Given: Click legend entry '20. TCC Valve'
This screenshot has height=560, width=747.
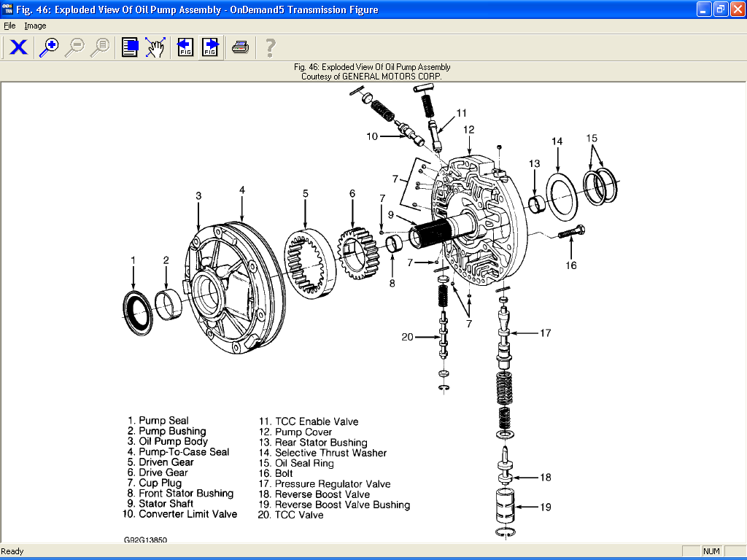Looking at the screenshot, I should coord(290,516).
